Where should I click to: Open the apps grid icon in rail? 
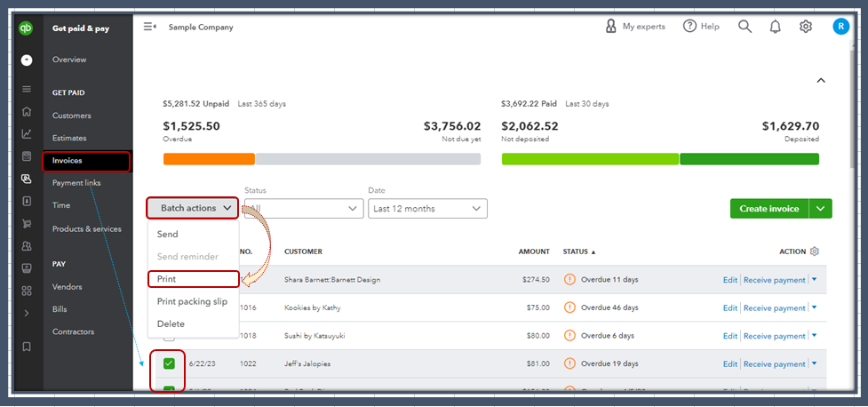click(26, 291)
